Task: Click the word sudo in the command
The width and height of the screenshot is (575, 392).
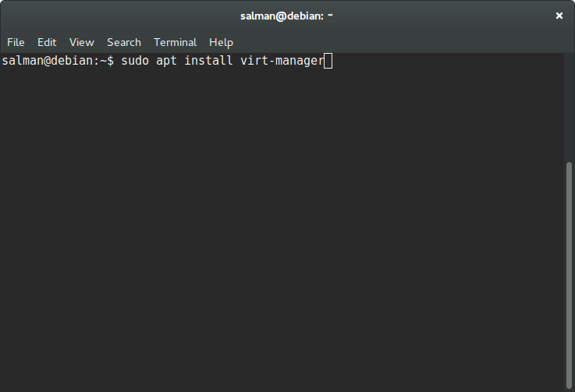Action: pyautogui.click(x=135, y=61)
